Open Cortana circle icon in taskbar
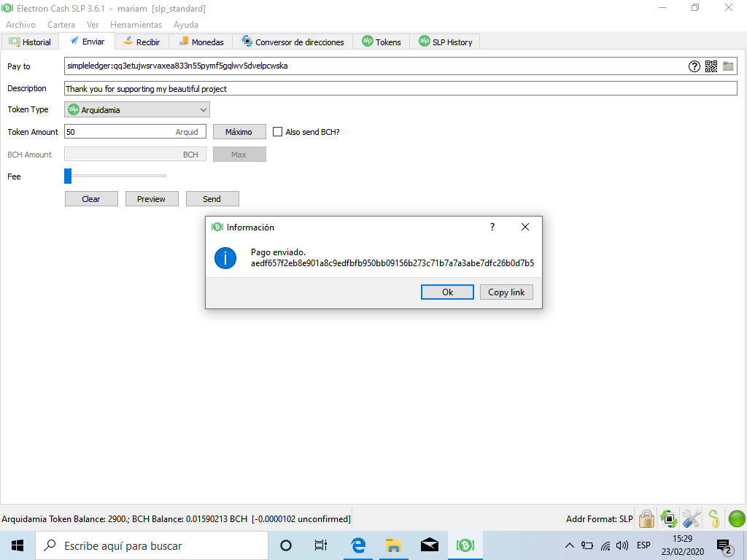Screen dimensions: 747x560 [286, 545]
